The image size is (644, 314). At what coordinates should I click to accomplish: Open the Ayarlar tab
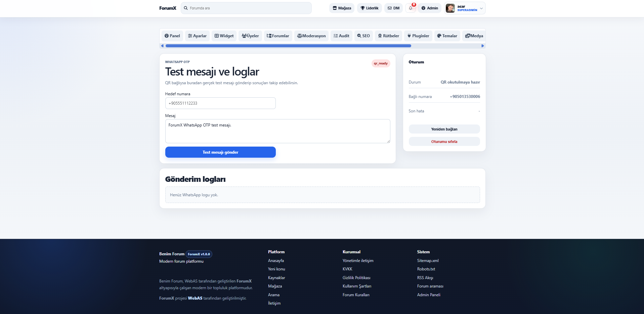[197, 36]
